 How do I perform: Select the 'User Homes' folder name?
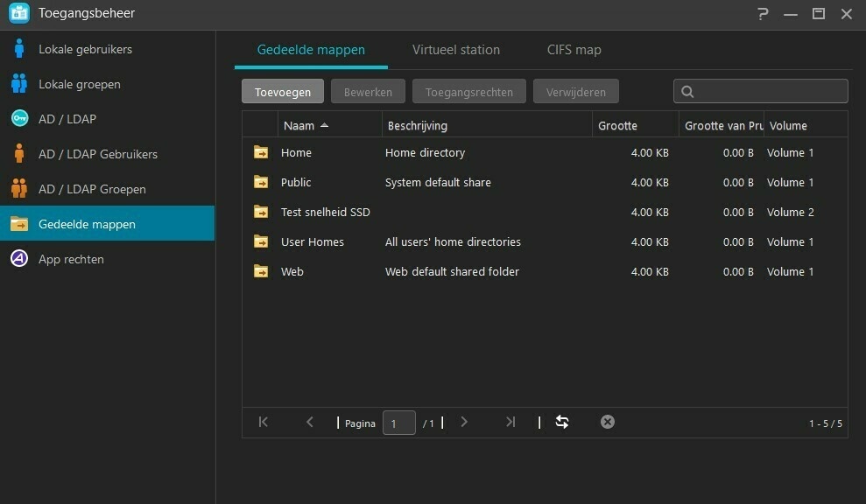(x=313, y=241)
